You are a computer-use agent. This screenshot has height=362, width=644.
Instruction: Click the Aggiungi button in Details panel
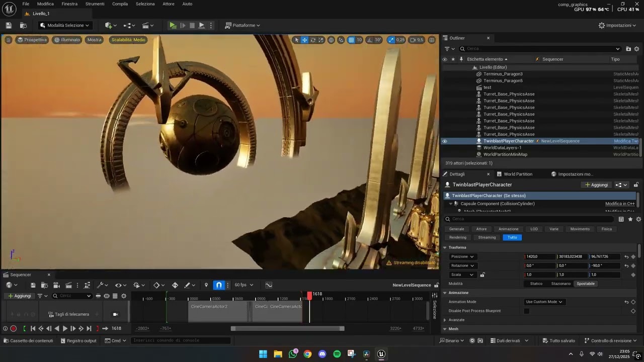tap(596, 185)
